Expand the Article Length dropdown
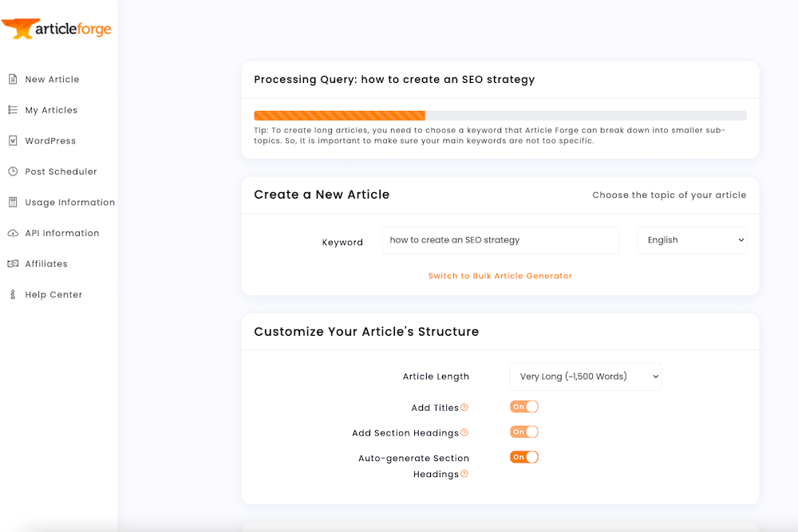This screenshot has height=532, width=798. point(585,376)
